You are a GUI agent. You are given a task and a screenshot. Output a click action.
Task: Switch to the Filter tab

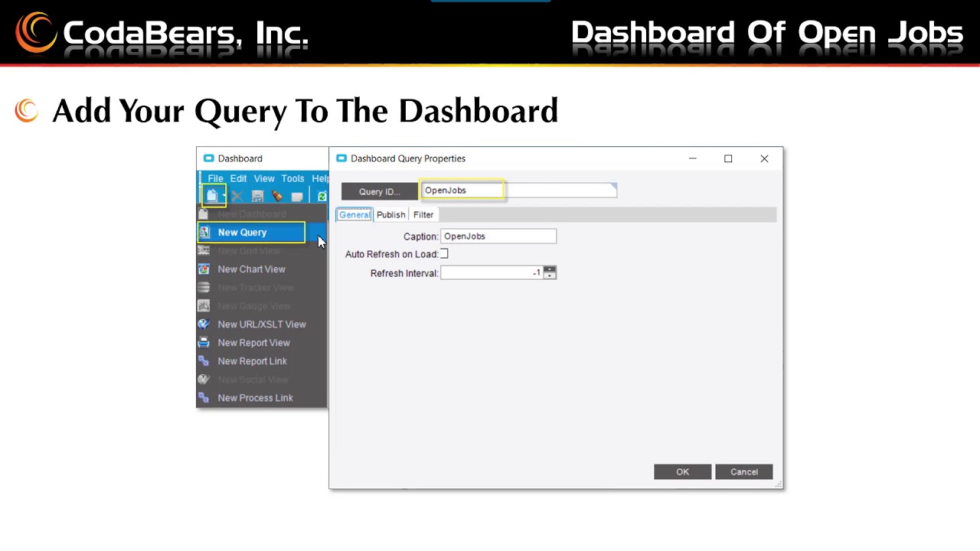(x=423, y=215)
